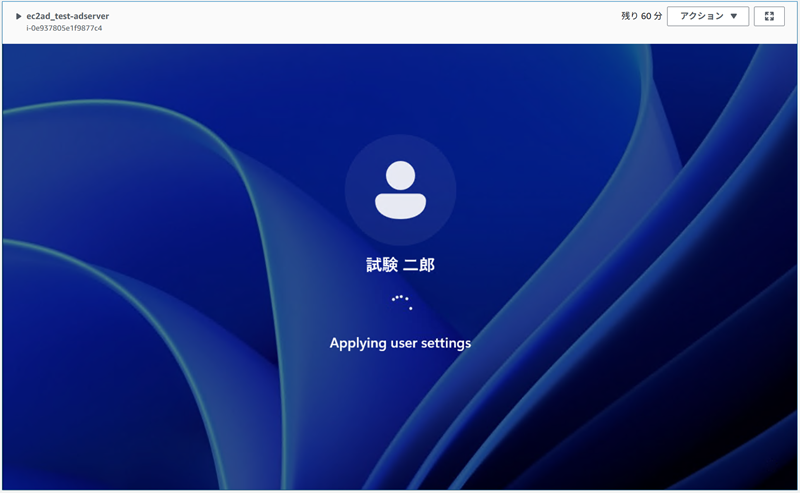
Task: Open the アクション dropdown menu
Action: coord(707,16)
